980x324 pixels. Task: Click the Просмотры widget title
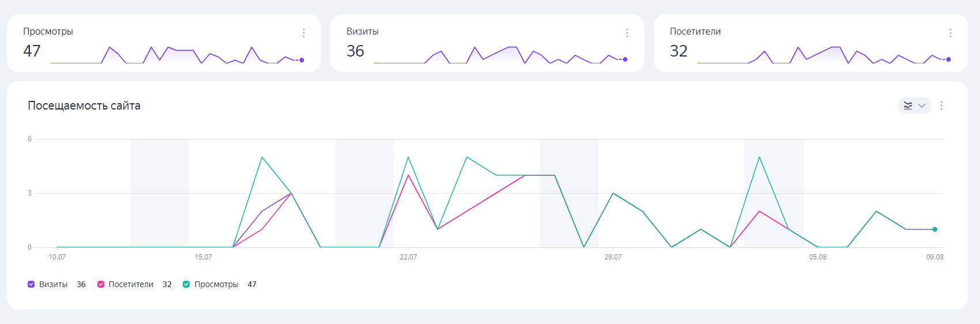[48, 32]
